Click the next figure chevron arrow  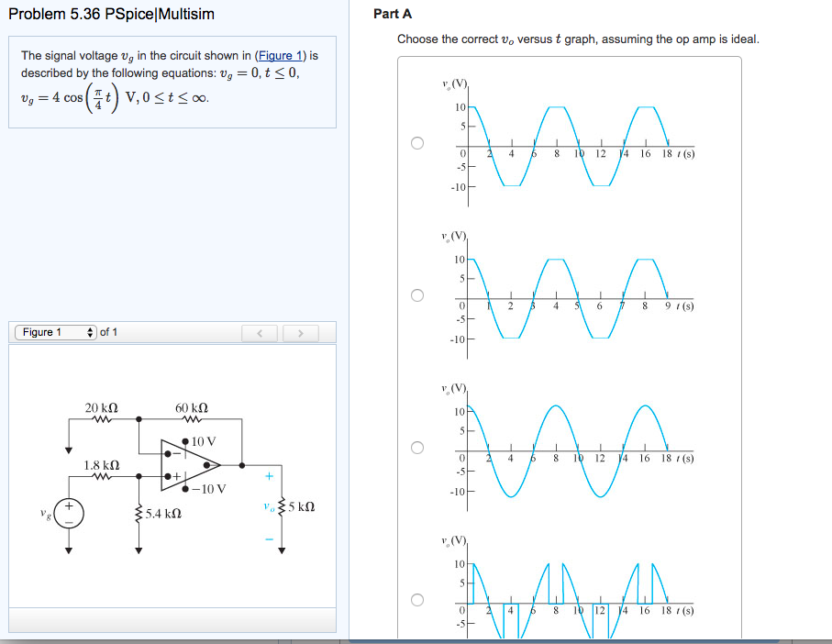[302, 332]
